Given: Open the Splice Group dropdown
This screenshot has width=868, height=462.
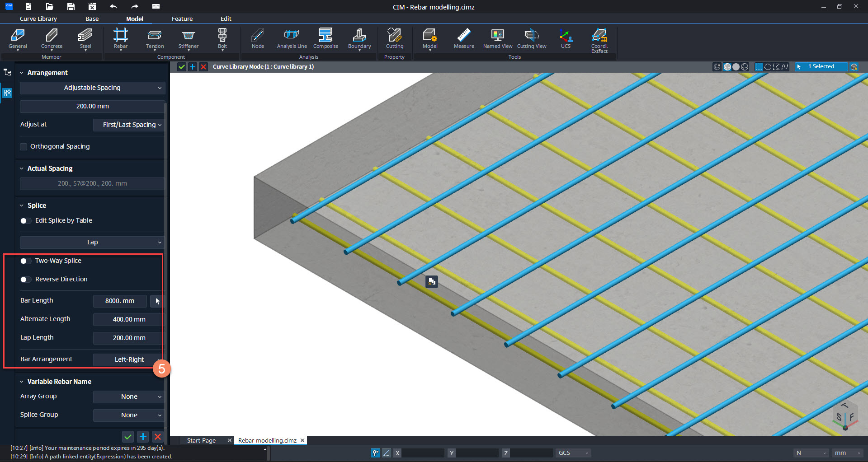Looking at the screenshot, I should click(x=129, y=415).
